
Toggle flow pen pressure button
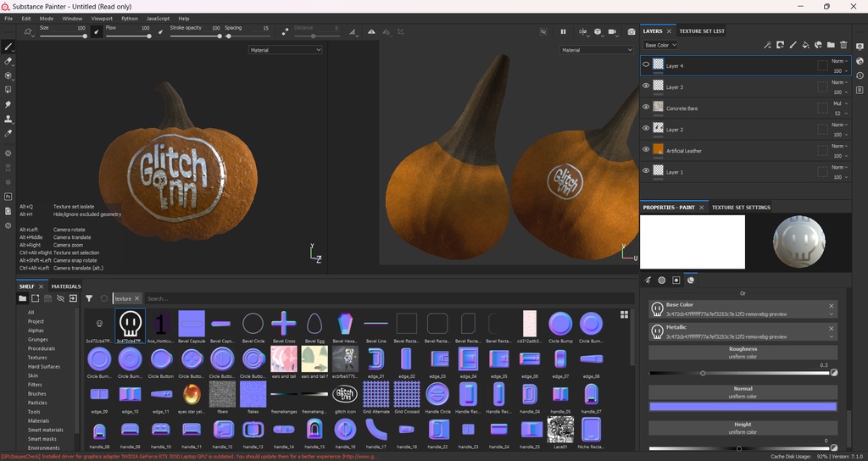[161, 32]
